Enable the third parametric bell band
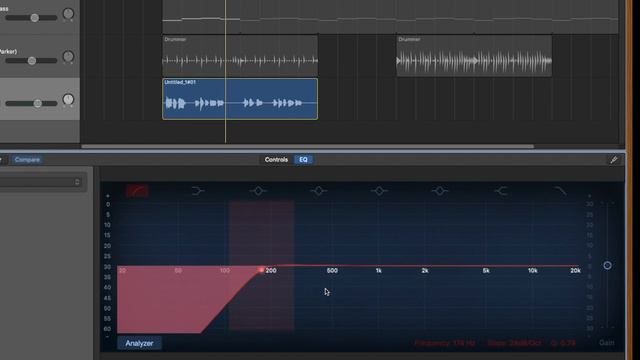 [x=379, y=191]
